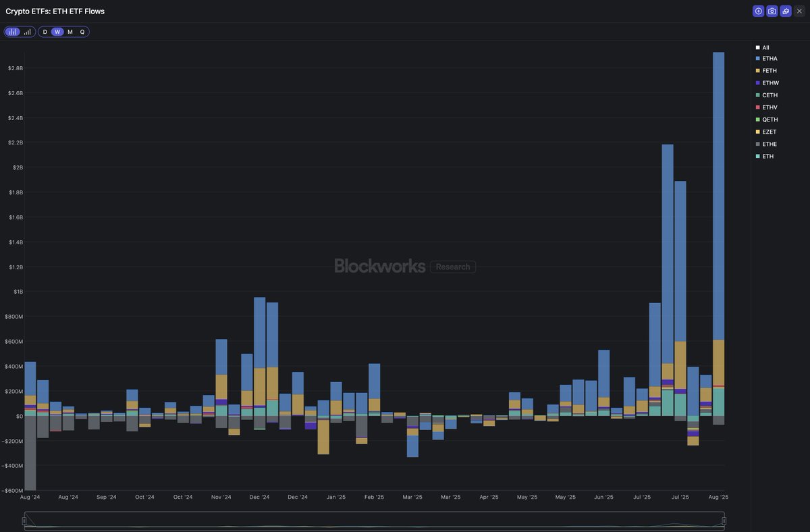Click the left handle of the range slider
The width and height of the screenshot is (810, 532).
[25, 521]
